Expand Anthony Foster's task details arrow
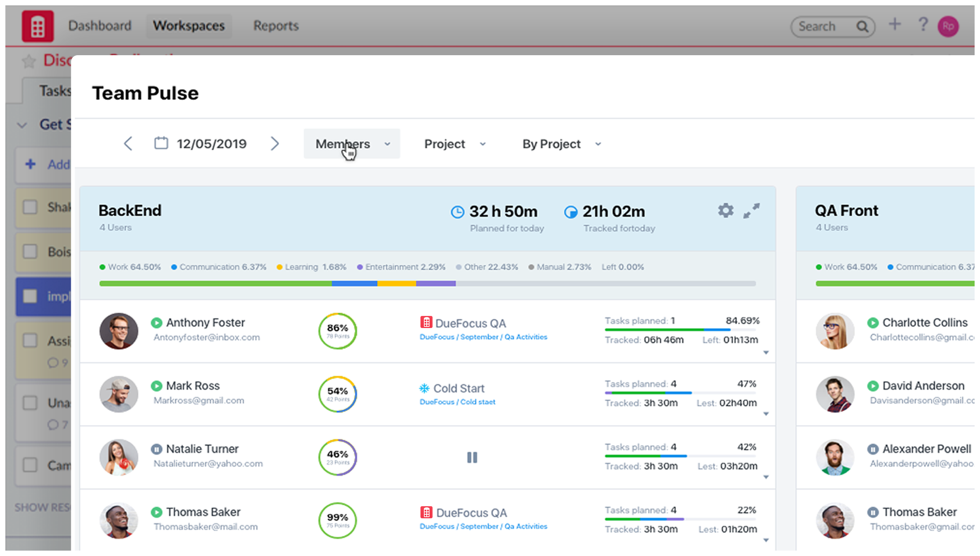This screenshot has width=980, height=556. pos(766,353)
